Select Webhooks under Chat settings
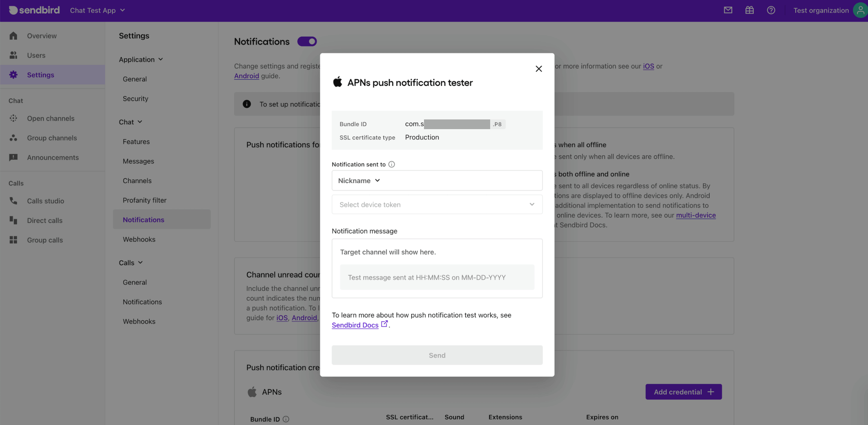 [x=139, y=239]
